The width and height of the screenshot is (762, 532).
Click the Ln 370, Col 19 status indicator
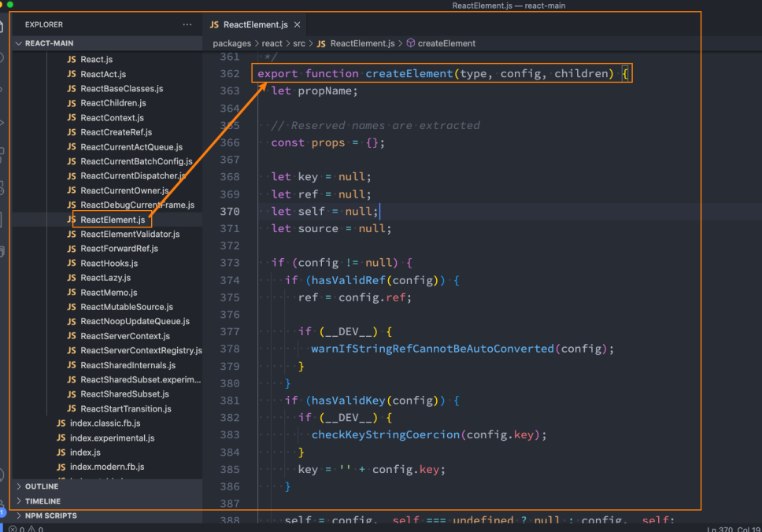(x=734, y=529)
